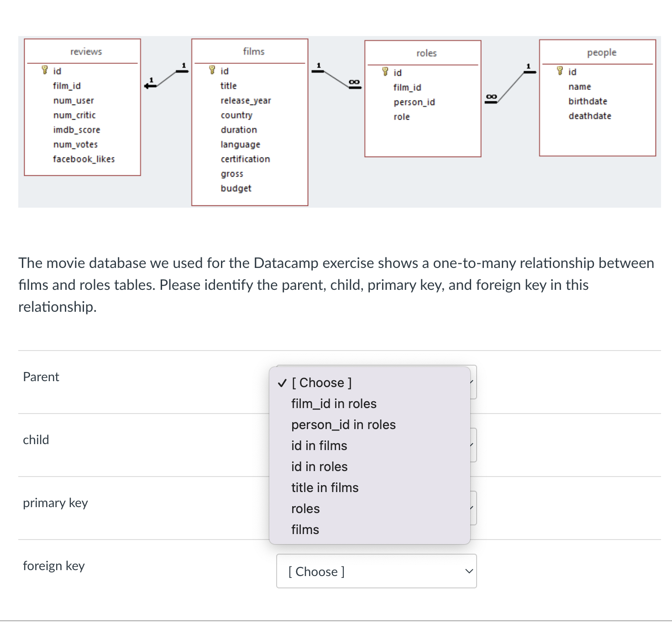Select the person_id in roles option
The width and height of the screenshot is (672, 629).
point(343,425)
